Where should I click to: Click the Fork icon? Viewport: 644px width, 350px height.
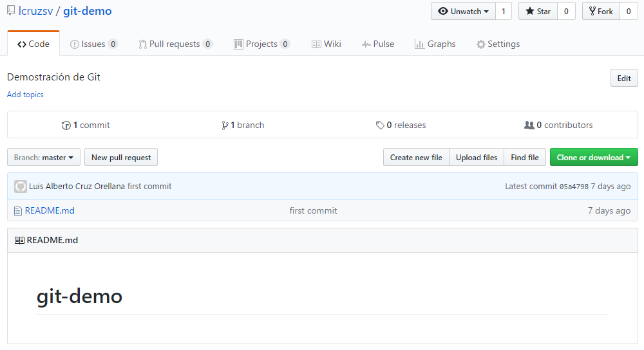[x=592, y=11]
